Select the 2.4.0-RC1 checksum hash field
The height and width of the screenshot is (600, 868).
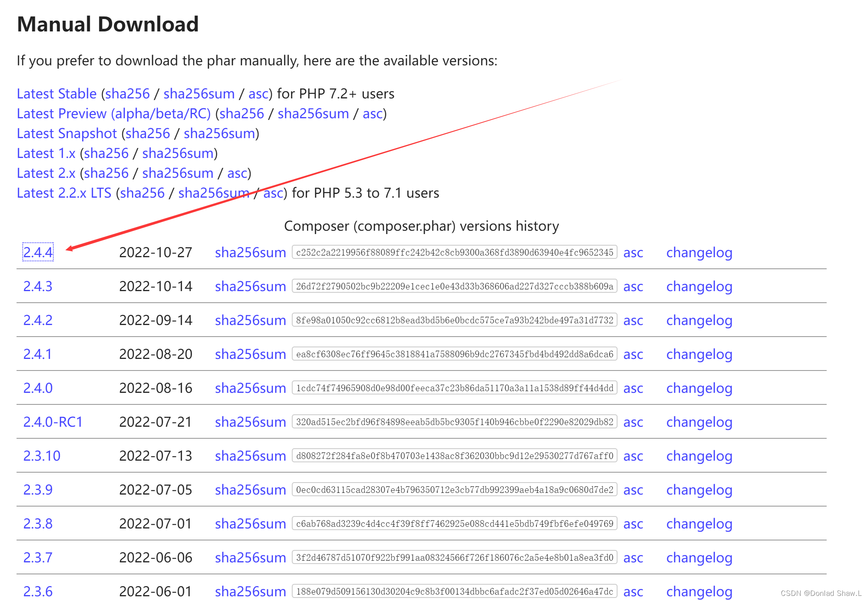[x=455, y=422]
